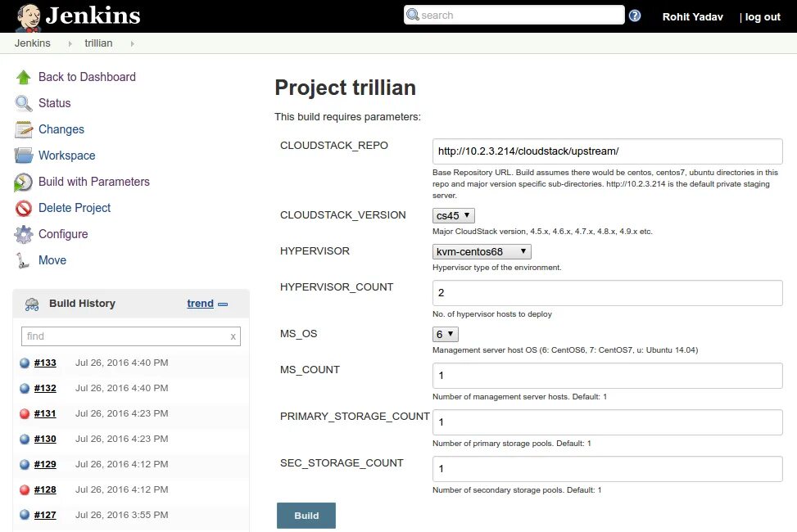Click the Build with Parameters clock icon
This screenshot has width=797, height=532.
(24, 182)
